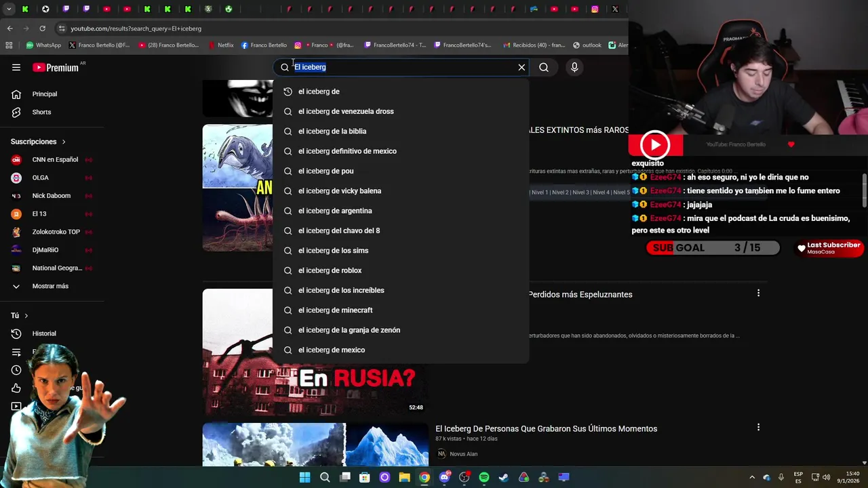Screen dimensions: 868x488
Task: Open Windows Start menu
Action: [x=304, y=477]
